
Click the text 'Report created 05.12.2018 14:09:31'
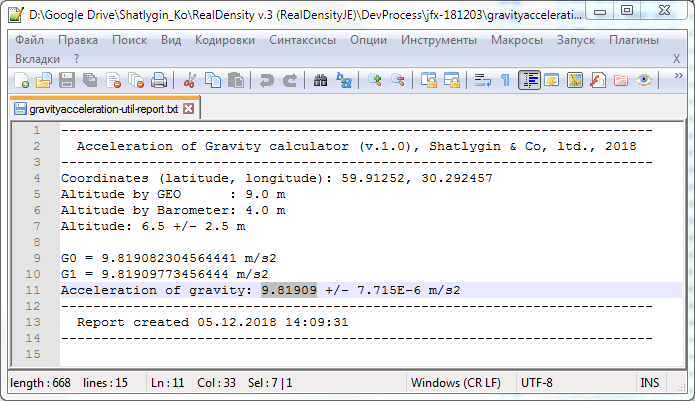pyautogui.click(x=213, y=322)
